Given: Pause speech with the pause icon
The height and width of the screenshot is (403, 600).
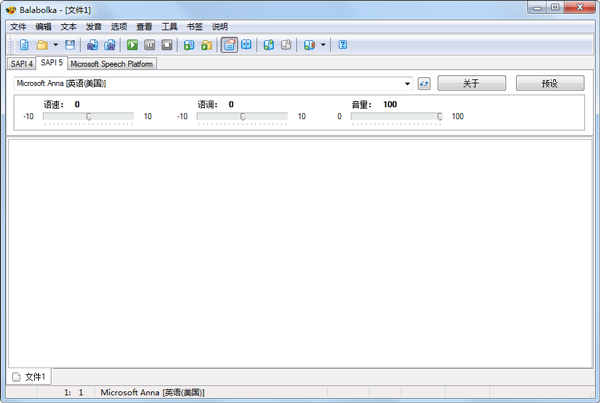Looking at the screenshot, I should coord(149,45).
